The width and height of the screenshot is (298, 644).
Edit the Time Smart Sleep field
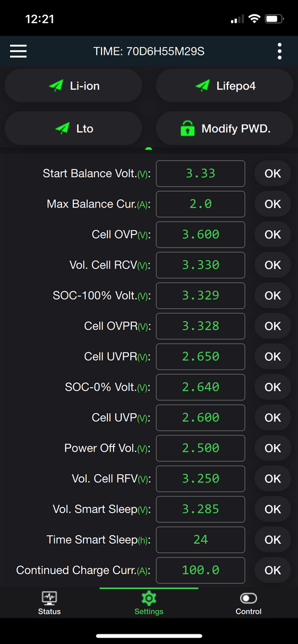pos(201,540)
